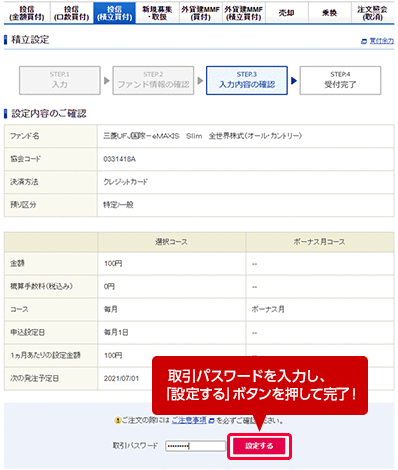Click the STEP.4 受付完了 box
This screenshot has width=398, height=470.
click(340, 80)
